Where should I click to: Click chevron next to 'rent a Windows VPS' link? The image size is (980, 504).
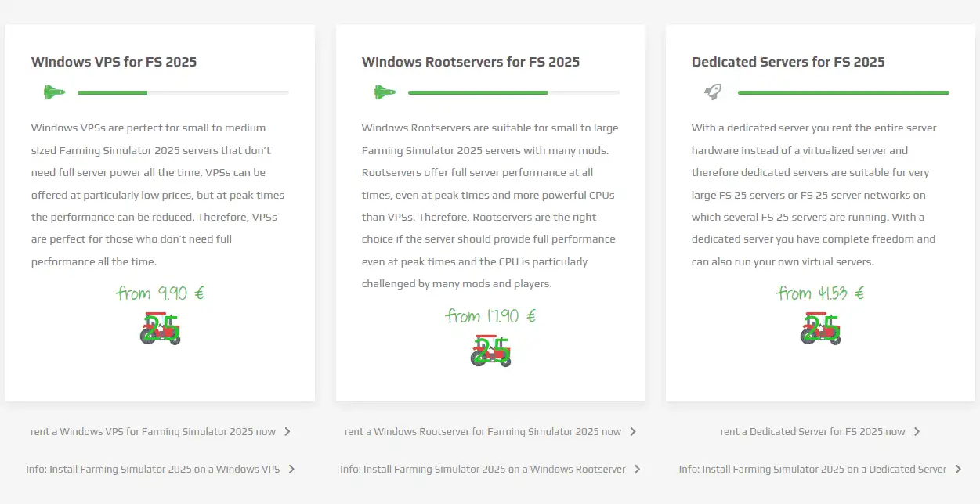coord(287,431)
